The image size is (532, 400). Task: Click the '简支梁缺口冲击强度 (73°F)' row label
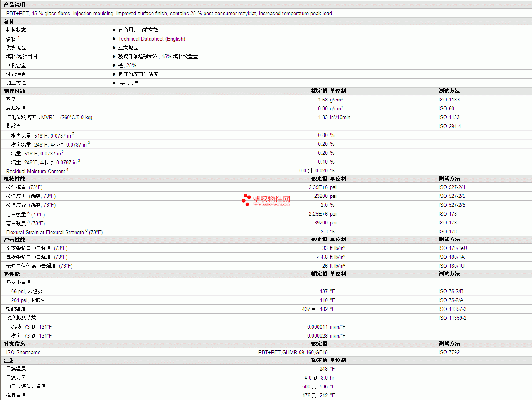coord(37,248)
